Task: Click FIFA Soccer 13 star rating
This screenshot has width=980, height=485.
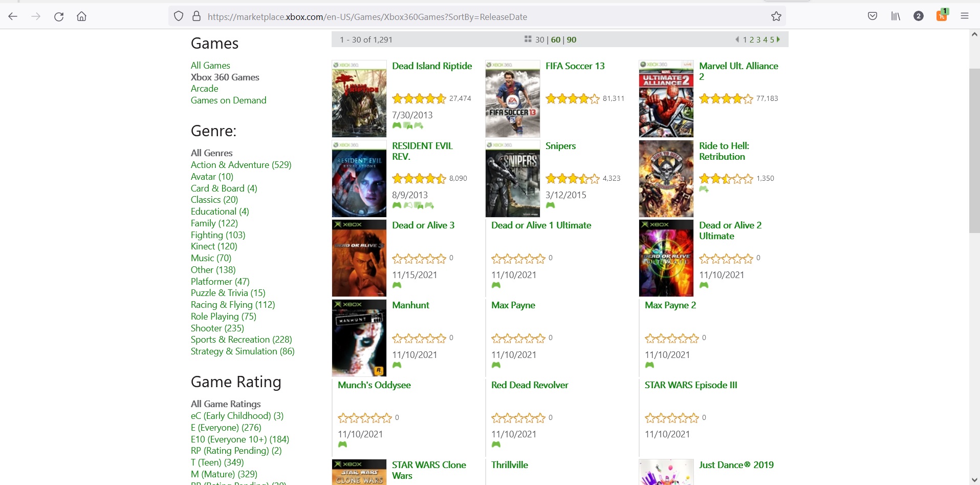Action: (573, 99)
